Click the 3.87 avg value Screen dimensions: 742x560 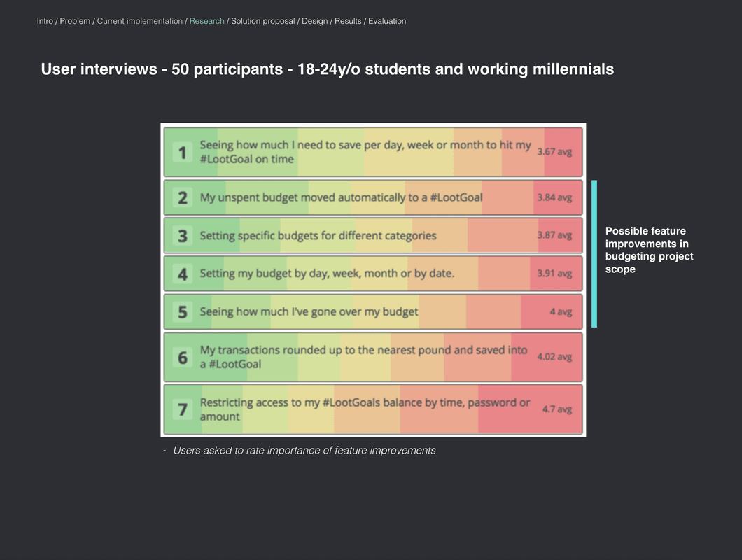click(554, 234)
